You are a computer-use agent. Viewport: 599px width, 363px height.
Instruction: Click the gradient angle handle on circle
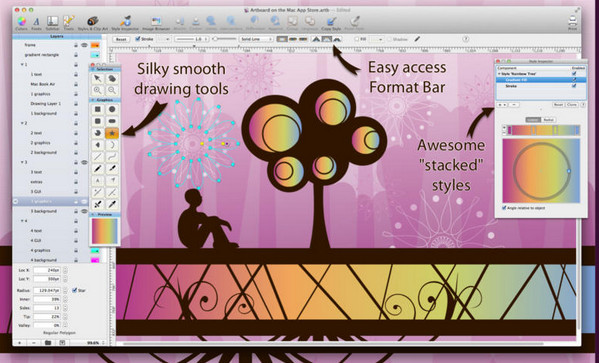pos(569,171)
